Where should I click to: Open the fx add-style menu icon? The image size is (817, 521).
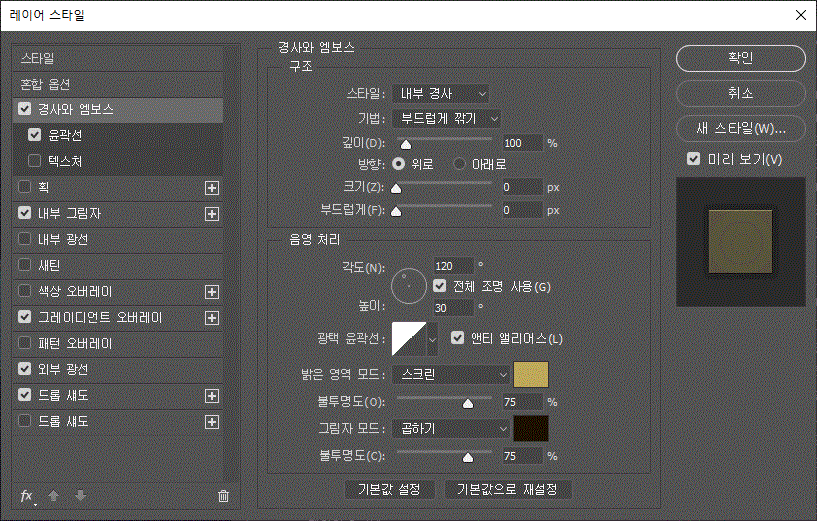point(27,497)
